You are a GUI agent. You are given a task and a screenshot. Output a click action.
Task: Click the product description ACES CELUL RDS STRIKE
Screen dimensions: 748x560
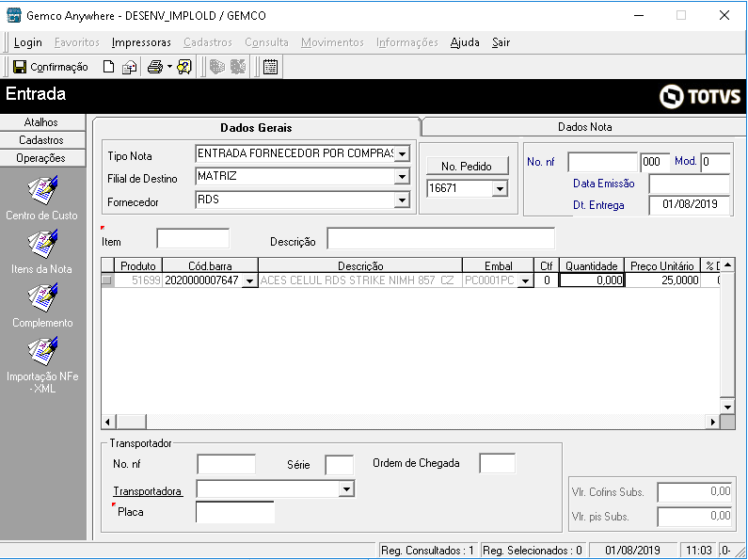360,280
